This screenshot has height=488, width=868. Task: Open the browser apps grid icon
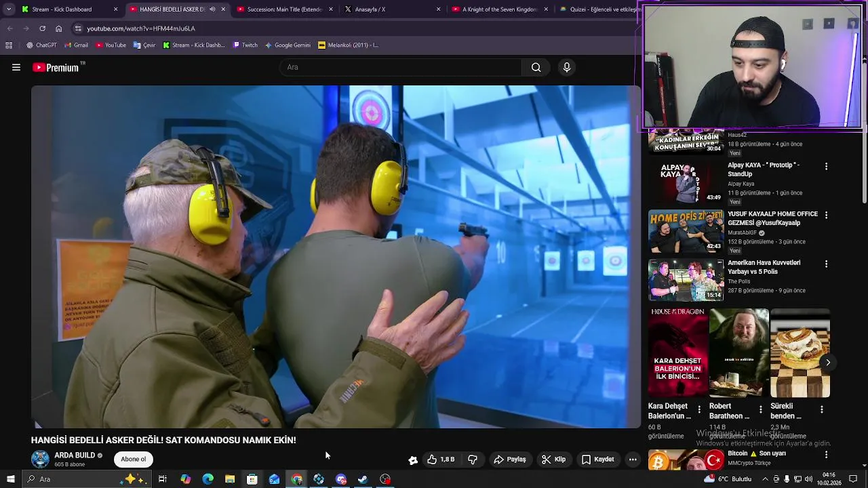pyautogui.click(x=9, y=45)
